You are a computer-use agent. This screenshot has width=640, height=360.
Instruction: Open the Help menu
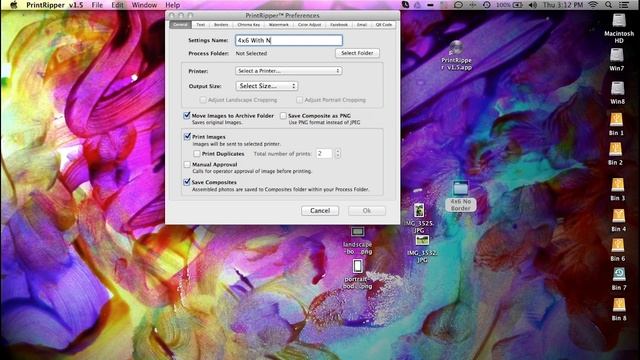click(x=172, y=5)
